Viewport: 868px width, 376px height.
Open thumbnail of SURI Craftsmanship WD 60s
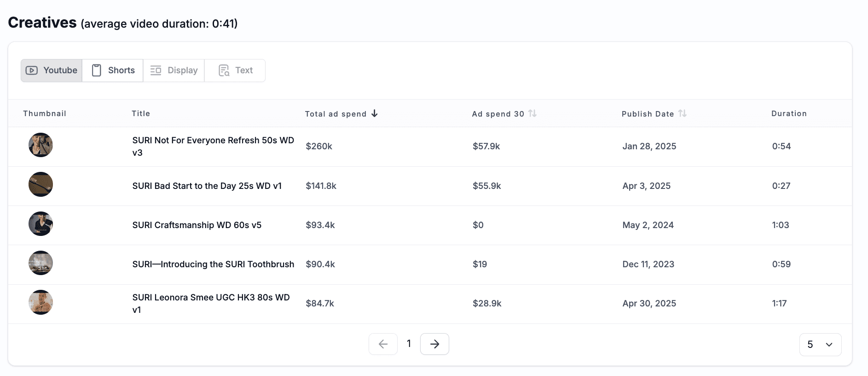(x=41, y=224)
